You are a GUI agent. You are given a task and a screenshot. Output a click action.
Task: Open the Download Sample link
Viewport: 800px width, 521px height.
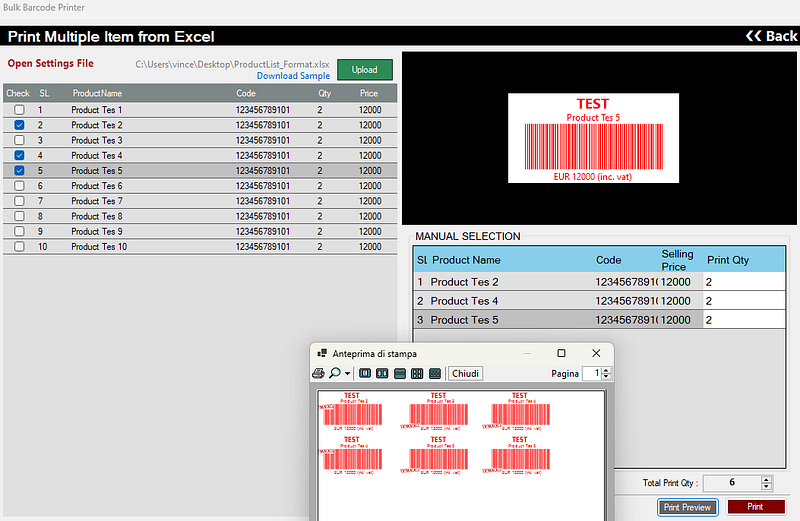(293, 76)
